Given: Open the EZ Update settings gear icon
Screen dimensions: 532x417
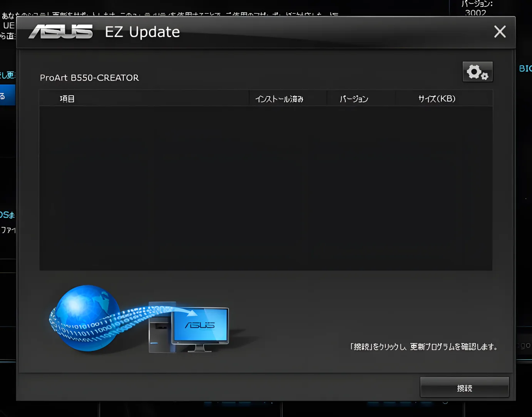Looking at the screenshot, I should (477, 71).
